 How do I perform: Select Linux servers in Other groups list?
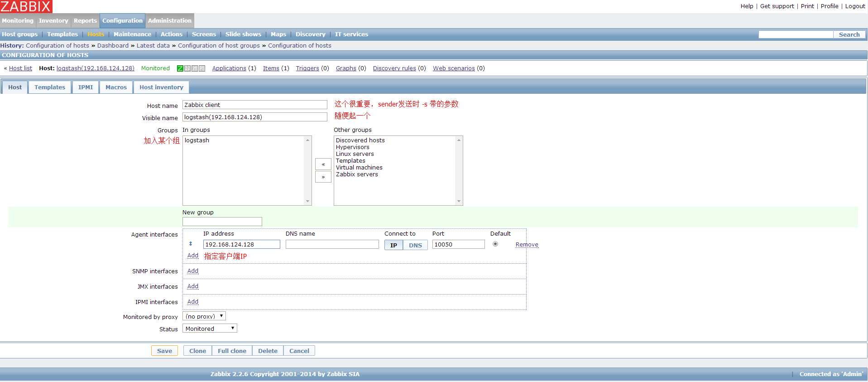click(355, 154)
